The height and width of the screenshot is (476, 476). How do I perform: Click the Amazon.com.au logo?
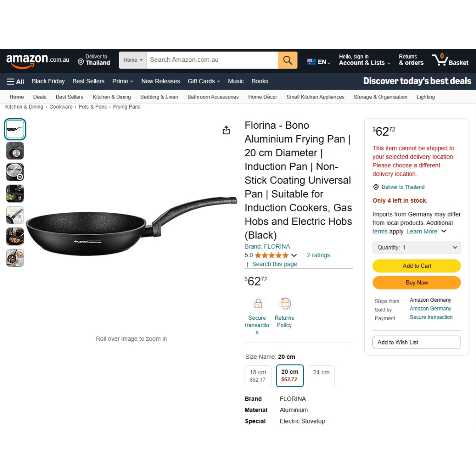38,60
